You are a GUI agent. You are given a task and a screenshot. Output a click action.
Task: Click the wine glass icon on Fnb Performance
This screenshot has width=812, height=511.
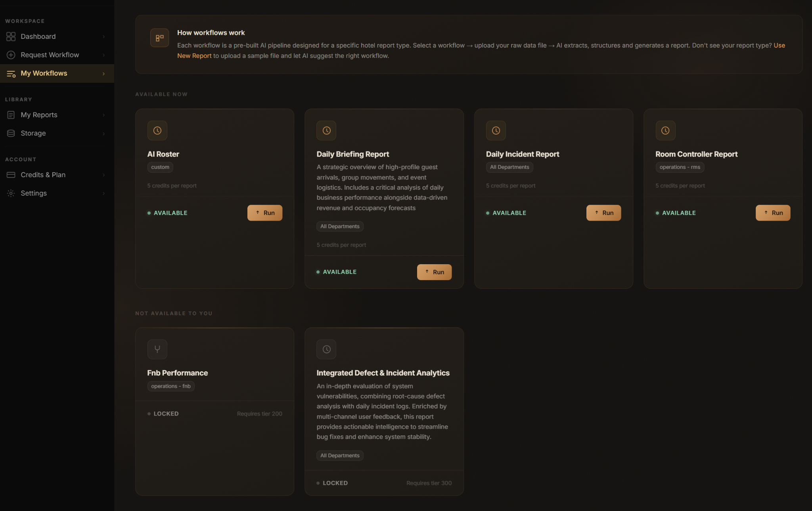point(157,349)
